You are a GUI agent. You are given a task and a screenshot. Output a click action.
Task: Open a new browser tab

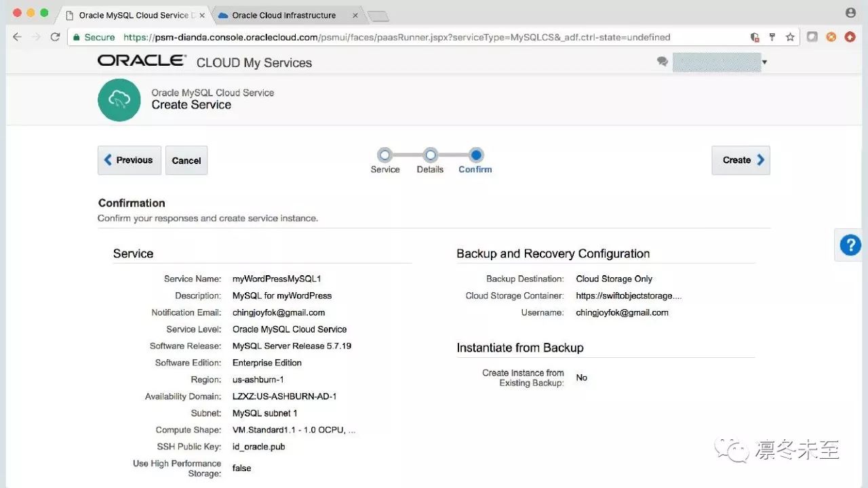pos(377,16)
